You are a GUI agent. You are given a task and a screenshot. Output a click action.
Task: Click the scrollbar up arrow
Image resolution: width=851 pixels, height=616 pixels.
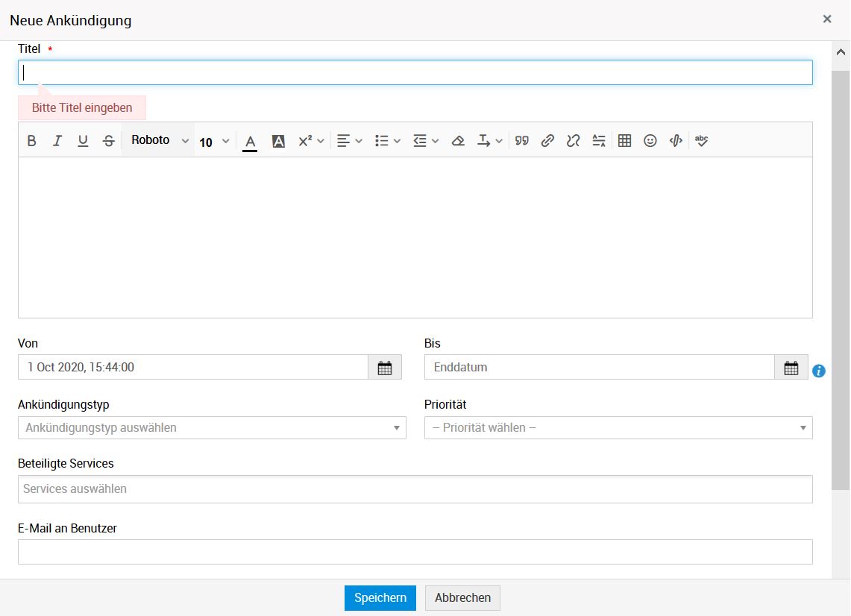841,53
